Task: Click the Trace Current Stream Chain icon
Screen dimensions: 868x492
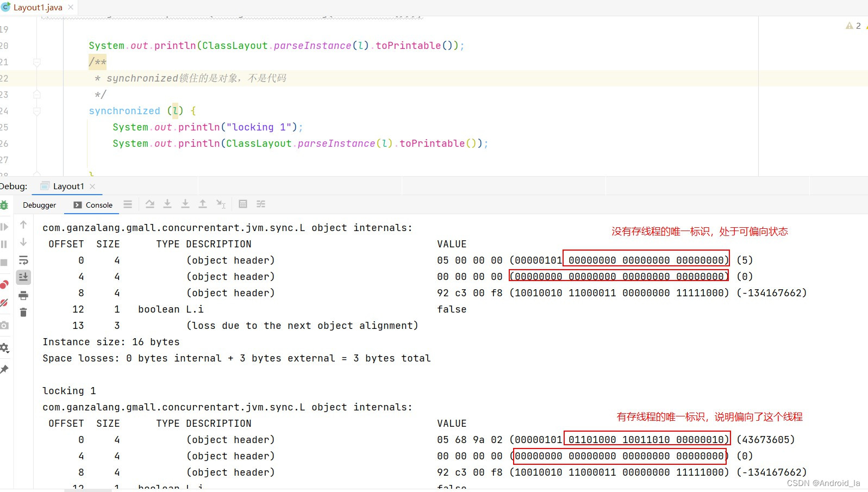Action: (261, 204)
